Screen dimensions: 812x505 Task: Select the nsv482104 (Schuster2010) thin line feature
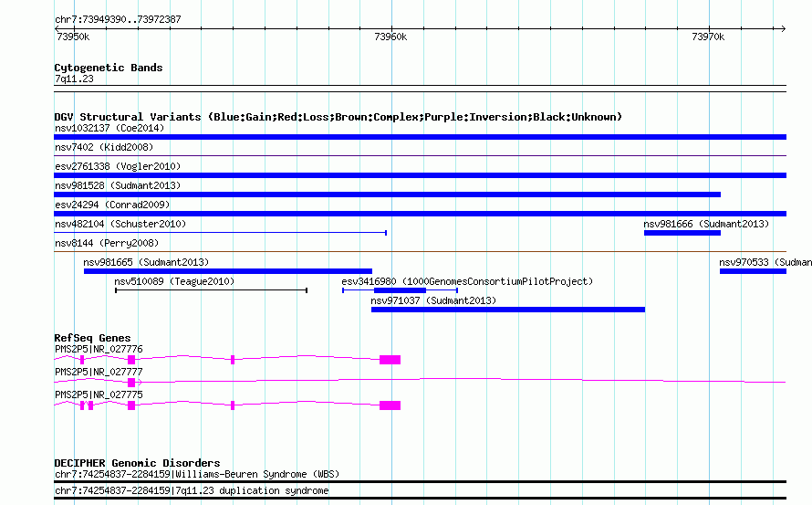tap(220, 233)
